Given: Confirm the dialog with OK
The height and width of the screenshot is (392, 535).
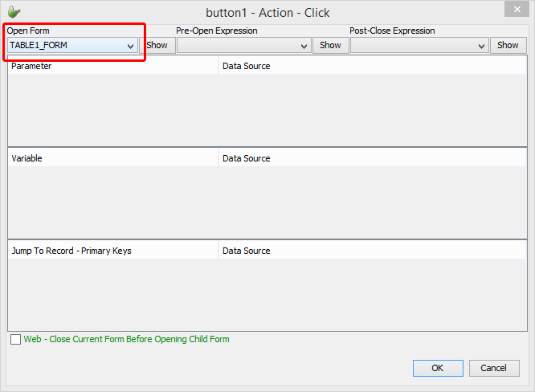Looking at the screenshot, I should 438,368.
